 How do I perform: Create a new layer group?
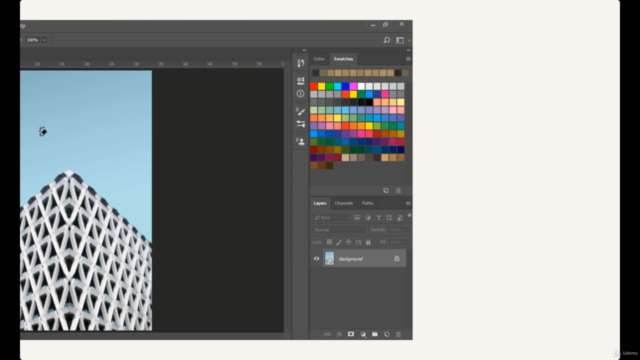[375, 334]
